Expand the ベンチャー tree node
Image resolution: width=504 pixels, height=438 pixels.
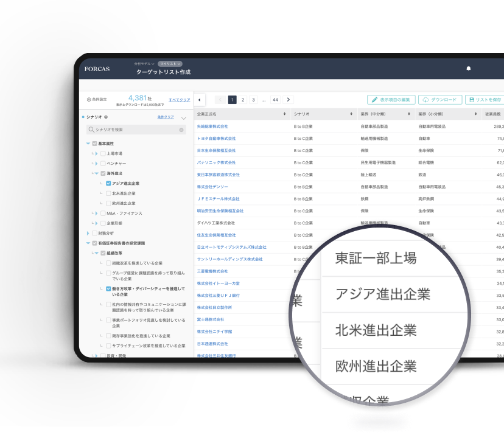click(96, 164)
